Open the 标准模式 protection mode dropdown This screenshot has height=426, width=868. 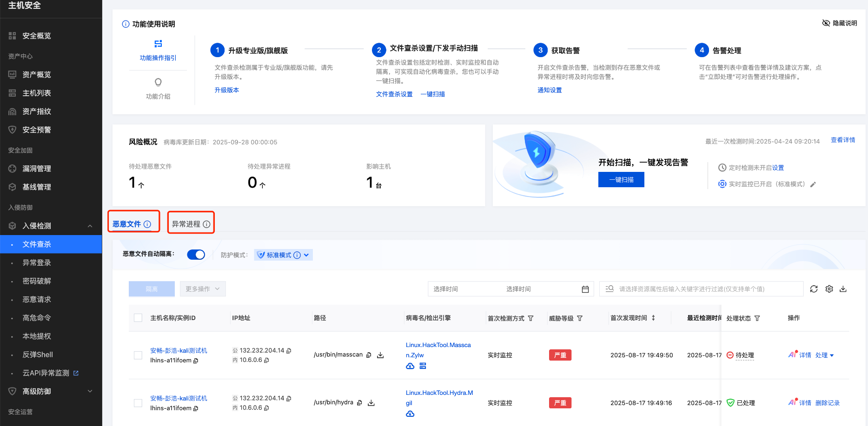(283, 255)
